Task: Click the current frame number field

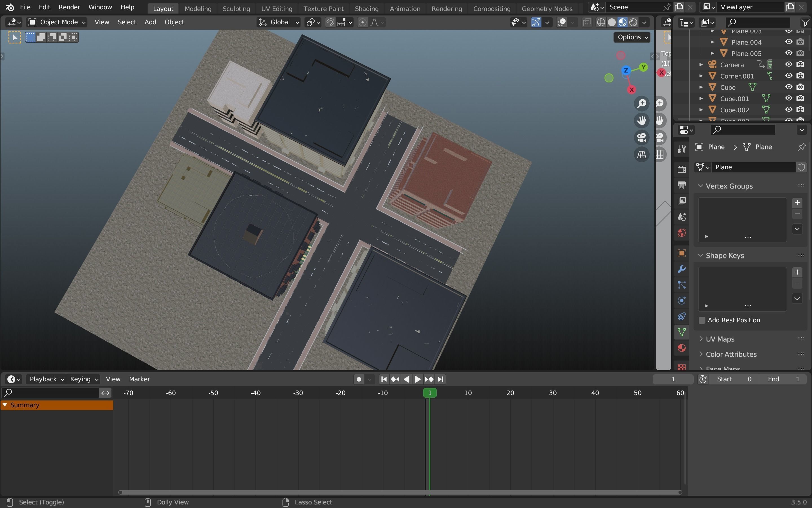Action: point(673,379)
